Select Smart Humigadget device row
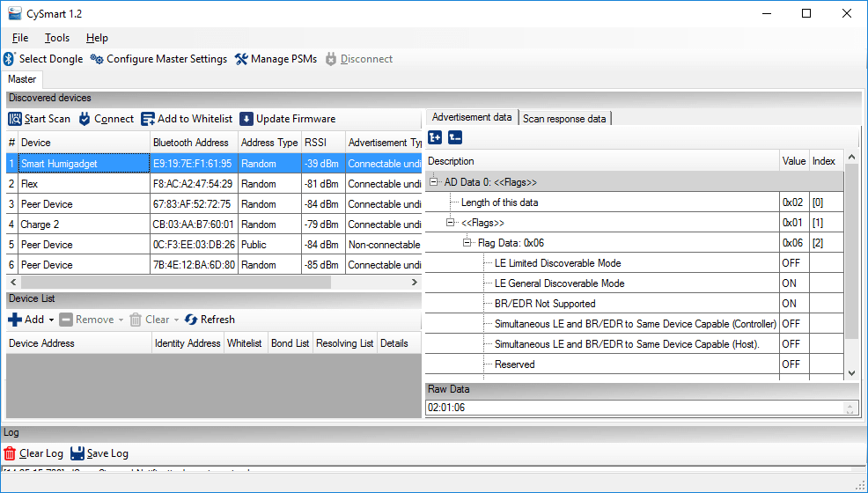The image size is (868, 493). (215, 164)
